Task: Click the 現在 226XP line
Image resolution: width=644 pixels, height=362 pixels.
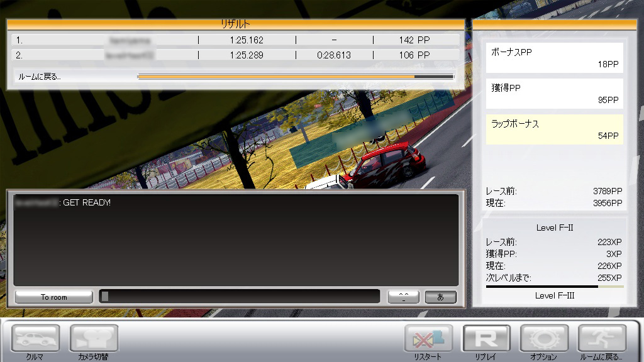Action: [x=554, y=266]
